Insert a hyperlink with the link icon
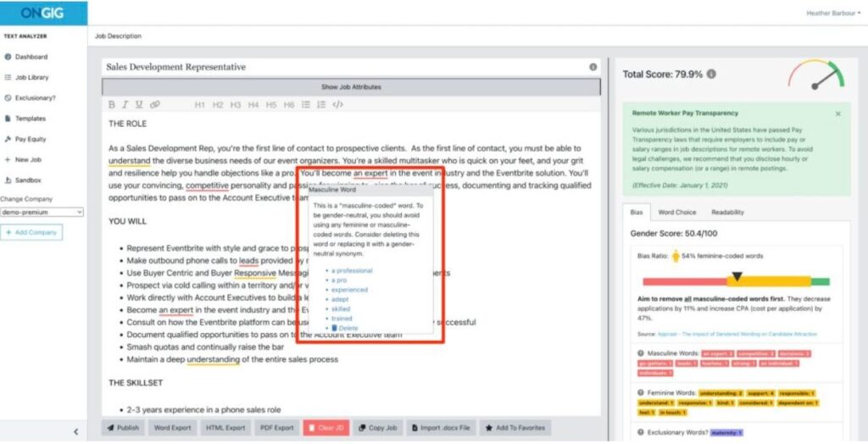The image size is (868, 444). [155, 104]
